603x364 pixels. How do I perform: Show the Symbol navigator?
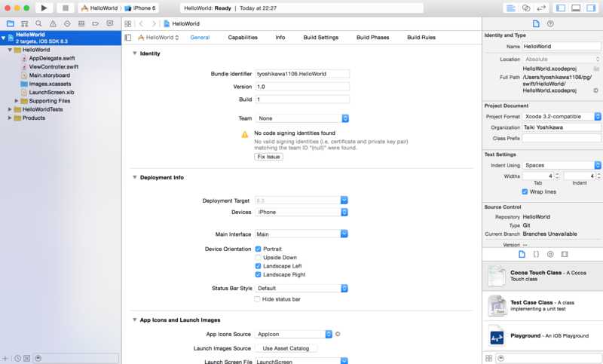[25, 24]
